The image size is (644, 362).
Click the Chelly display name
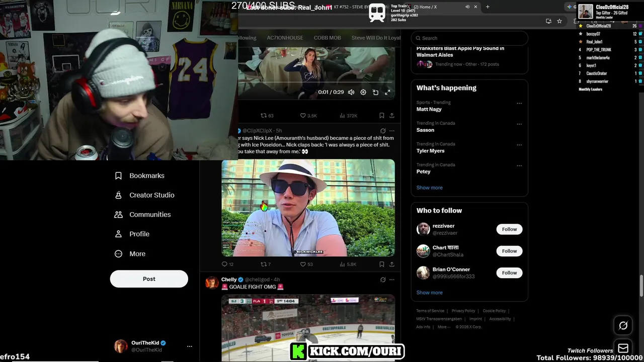tap(229, 280)
